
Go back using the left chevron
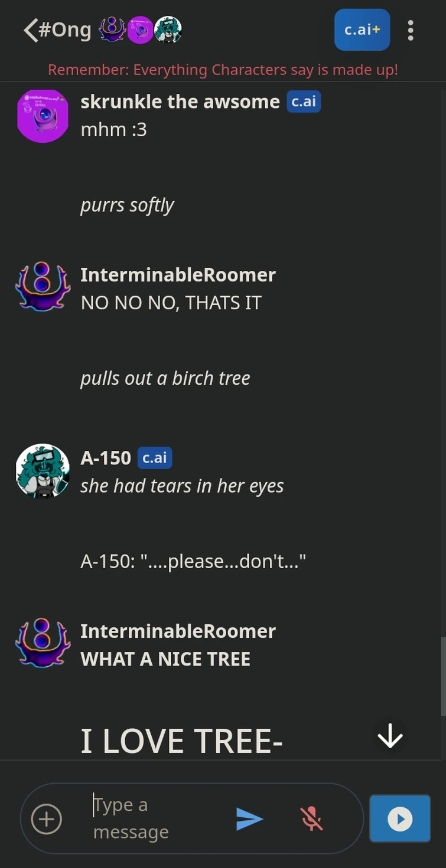[x=31, y=30]
